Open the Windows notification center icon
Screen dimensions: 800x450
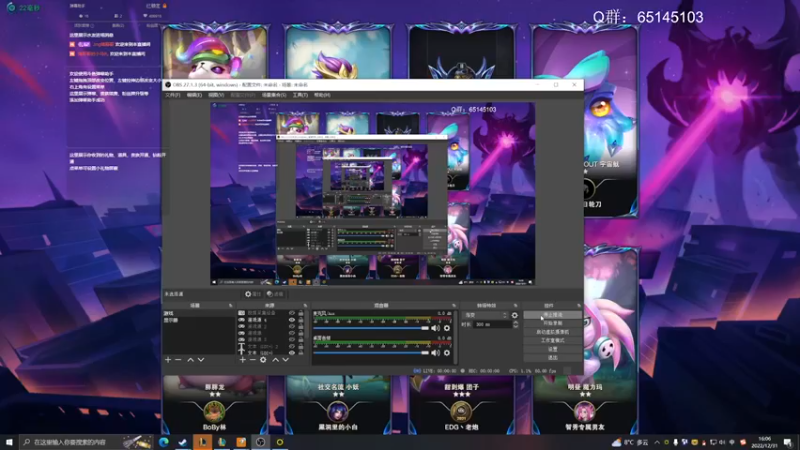(788, 442)
